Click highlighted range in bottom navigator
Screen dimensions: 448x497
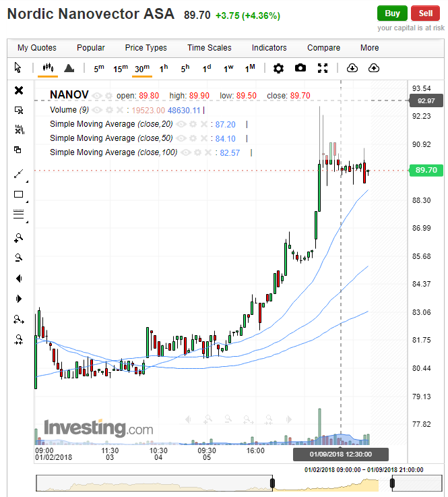click(332, 483)
